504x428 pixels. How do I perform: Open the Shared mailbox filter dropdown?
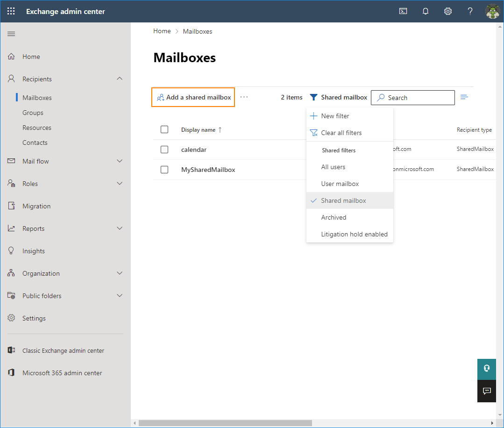tap(339, 97)
